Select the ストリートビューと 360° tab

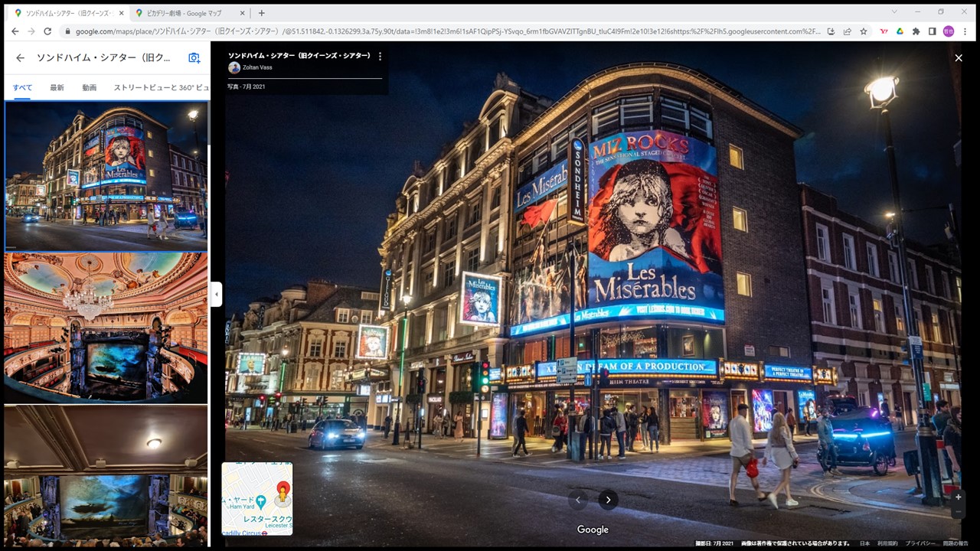(x=161, y=87)
